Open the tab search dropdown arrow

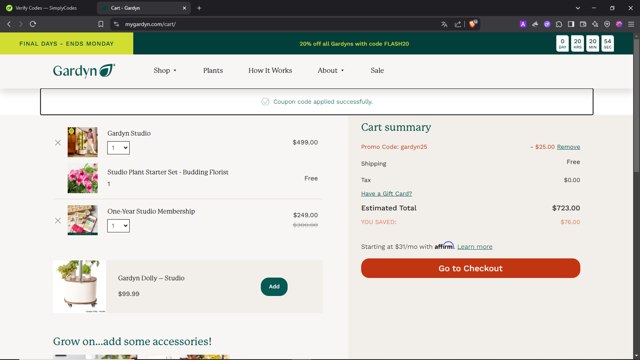pyautogui.click(x=578, y=8)
